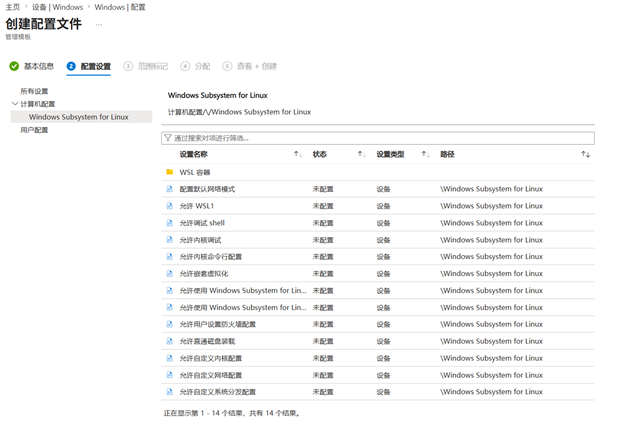
Task: Collapse the 计算机配置 tree chevron
Action: 15,104
